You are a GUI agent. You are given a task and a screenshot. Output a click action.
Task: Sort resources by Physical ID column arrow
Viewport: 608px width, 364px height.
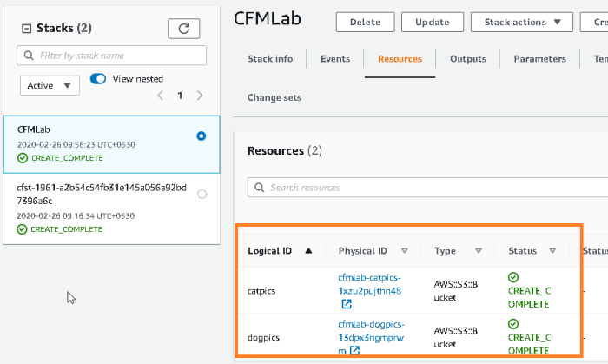coord(404,251)
